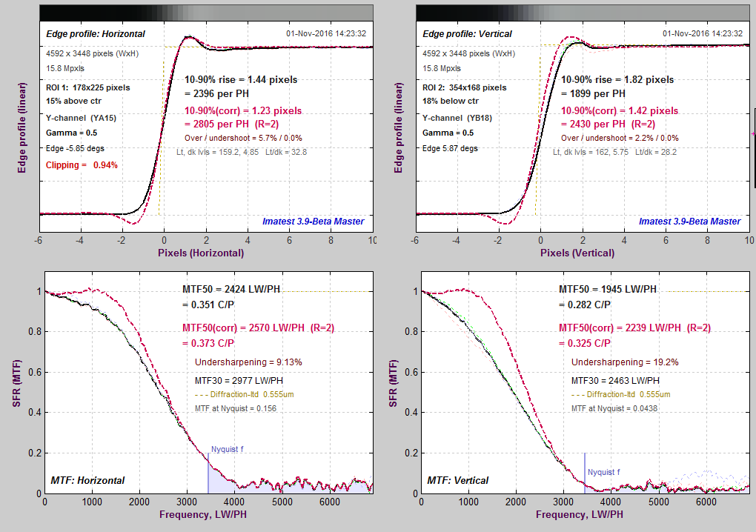Click 'Edge profile (linear)' axis label of vertical plot
Viewport: 756px width, 532px height.
[398, 127]
